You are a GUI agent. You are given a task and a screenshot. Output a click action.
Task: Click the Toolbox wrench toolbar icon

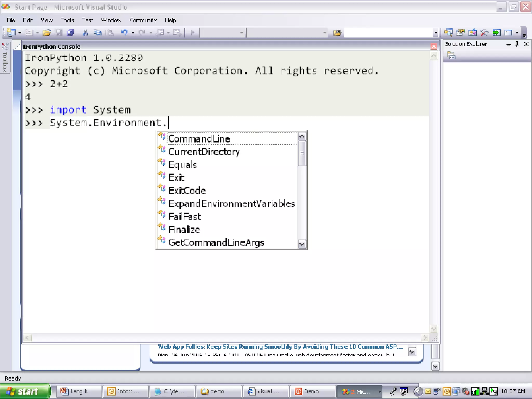click(484, 32)
